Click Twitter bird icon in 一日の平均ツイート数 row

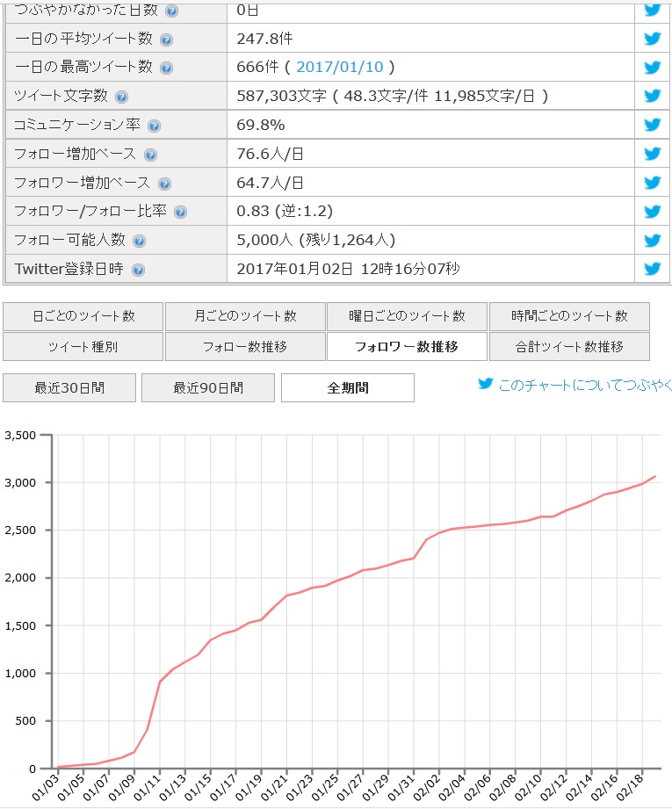(652, 39)
